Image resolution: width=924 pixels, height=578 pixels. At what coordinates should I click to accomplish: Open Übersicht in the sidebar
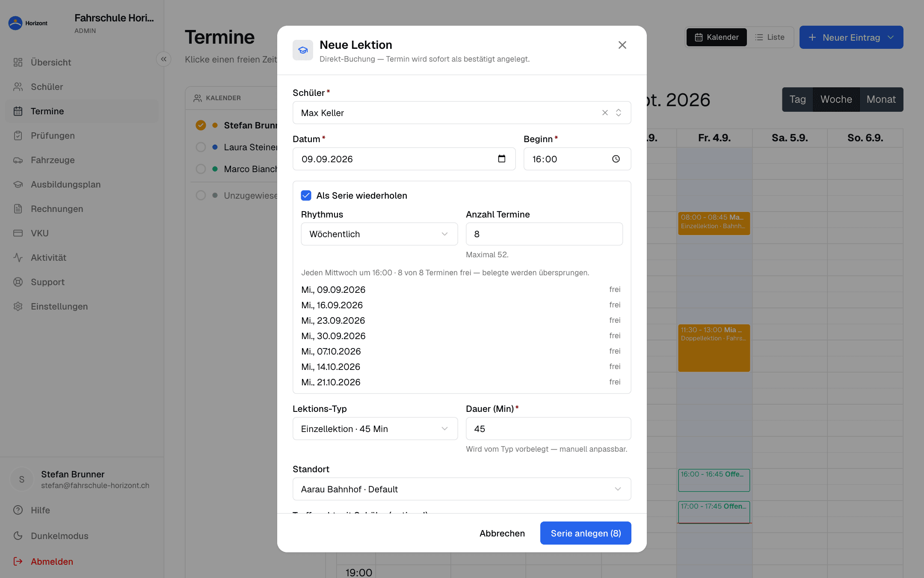pyautogui.click(x=82, y=63)
